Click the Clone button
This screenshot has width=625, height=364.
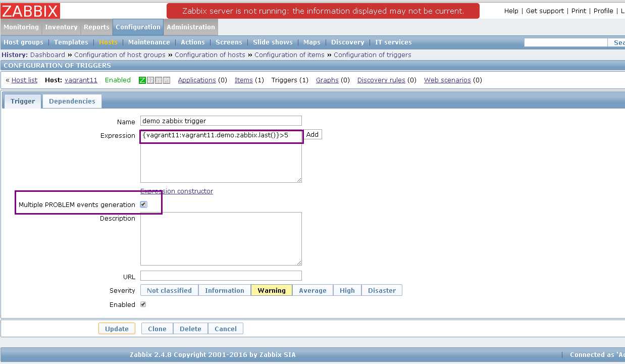click(157, 329)
